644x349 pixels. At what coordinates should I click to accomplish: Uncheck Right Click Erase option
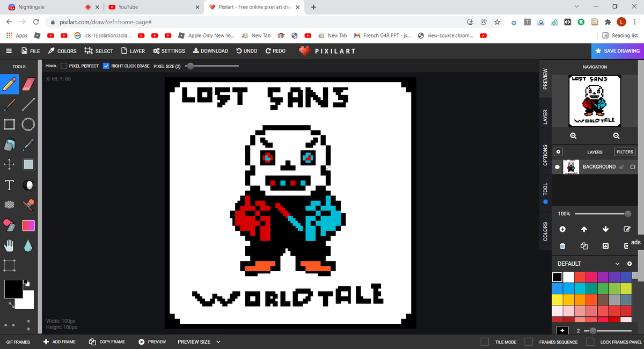(106, 66)
